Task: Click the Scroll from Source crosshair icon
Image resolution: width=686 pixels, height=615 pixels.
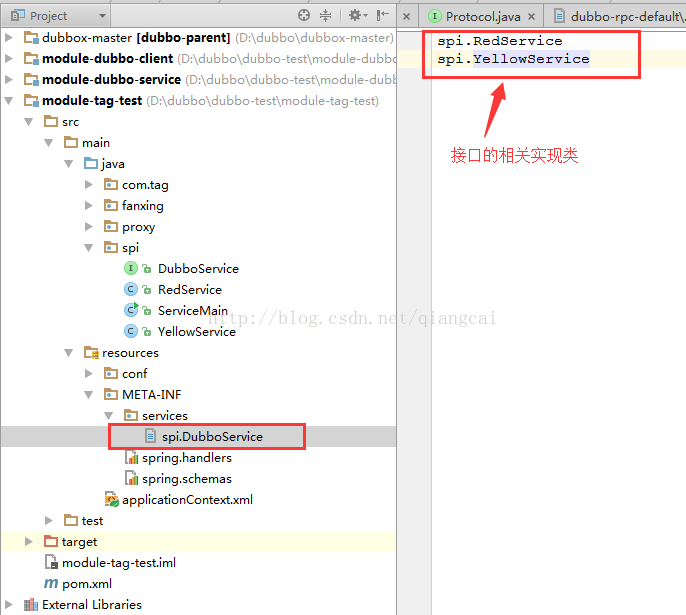Action: (x=304, y=16)
